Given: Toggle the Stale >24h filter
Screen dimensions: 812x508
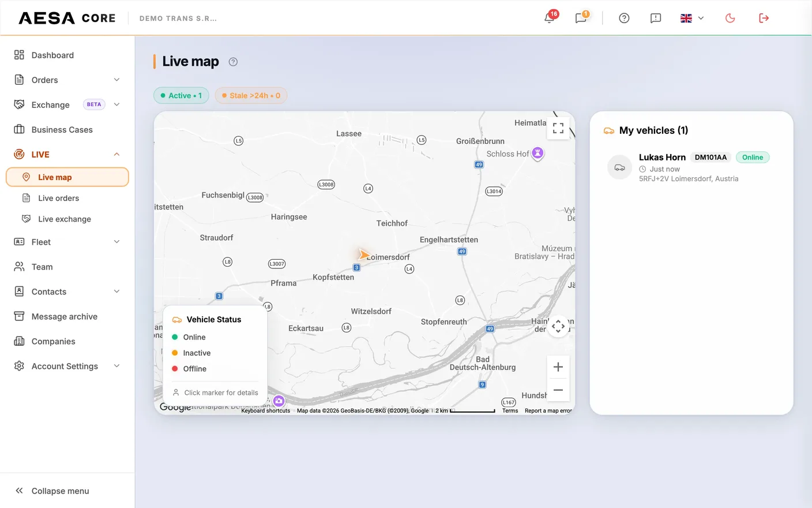Looking at the screenshot, I should coord(251,95).
